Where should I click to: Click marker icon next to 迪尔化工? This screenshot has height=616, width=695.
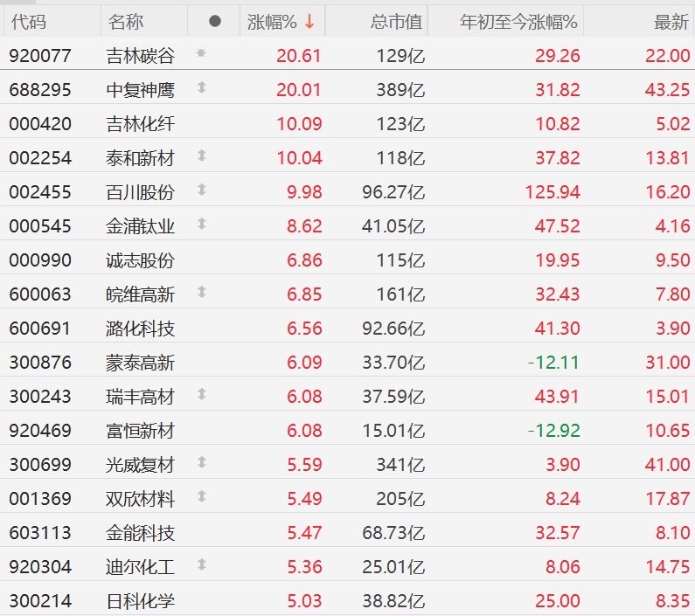coord(202,564)
